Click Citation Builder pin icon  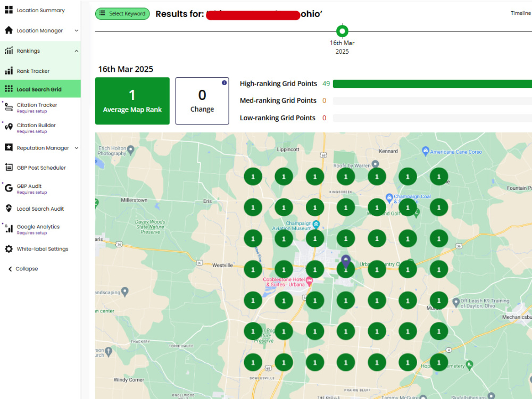click(9, 127)
